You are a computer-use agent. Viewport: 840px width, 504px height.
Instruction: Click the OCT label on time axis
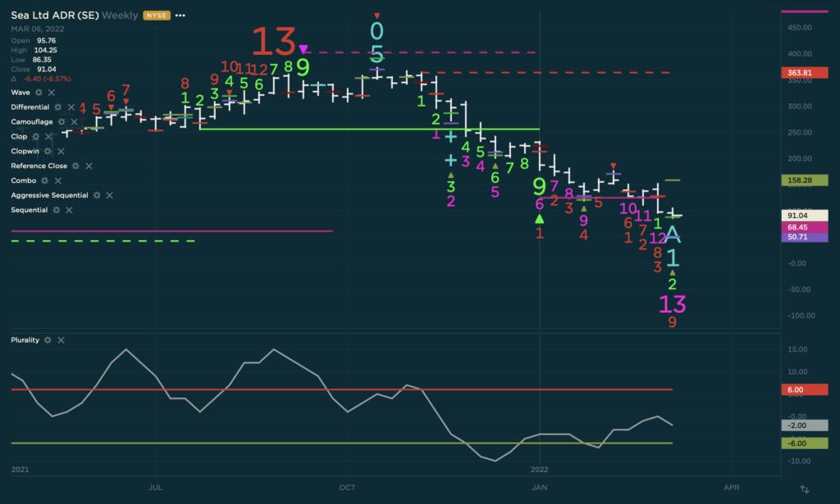[347, 488]
